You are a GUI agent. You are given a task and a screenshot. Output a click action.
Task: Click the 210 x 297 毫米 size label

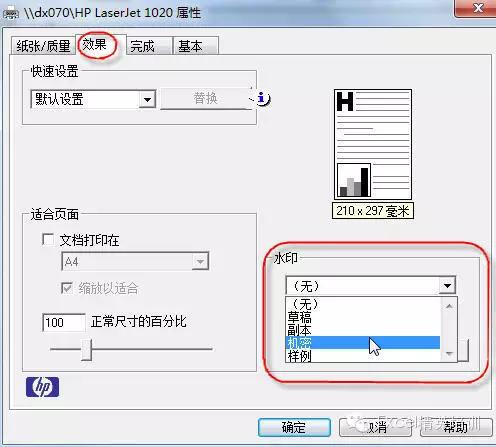coord(373,211)
